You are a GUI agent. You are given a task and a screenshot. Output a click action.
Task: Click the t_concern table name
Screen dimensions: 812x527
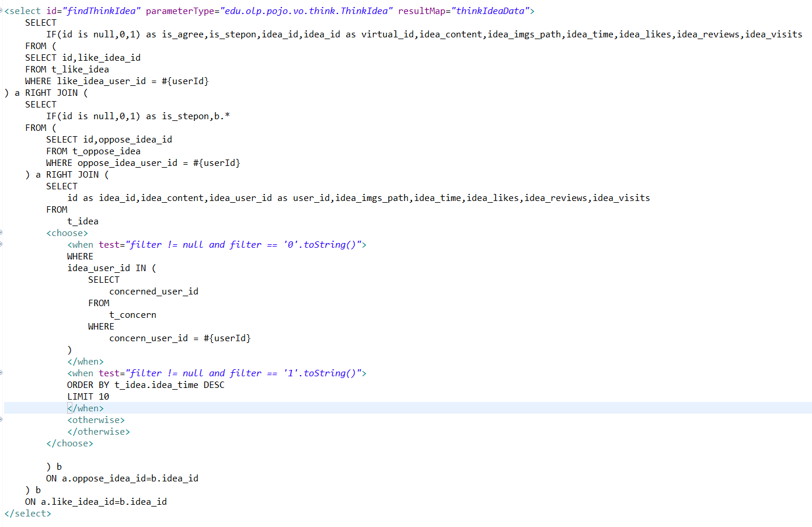click(x=133, y=314)
